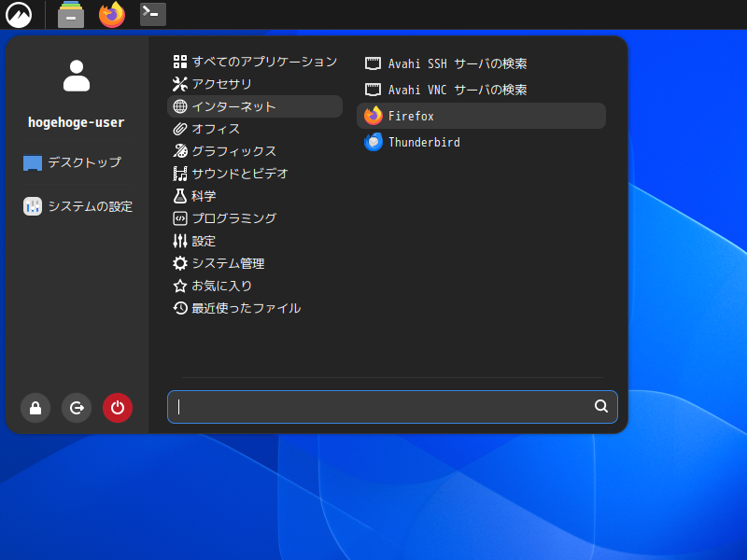Launch Avahi VNC サーバの検索
747x560 pixels.
[x=481, y=90]
